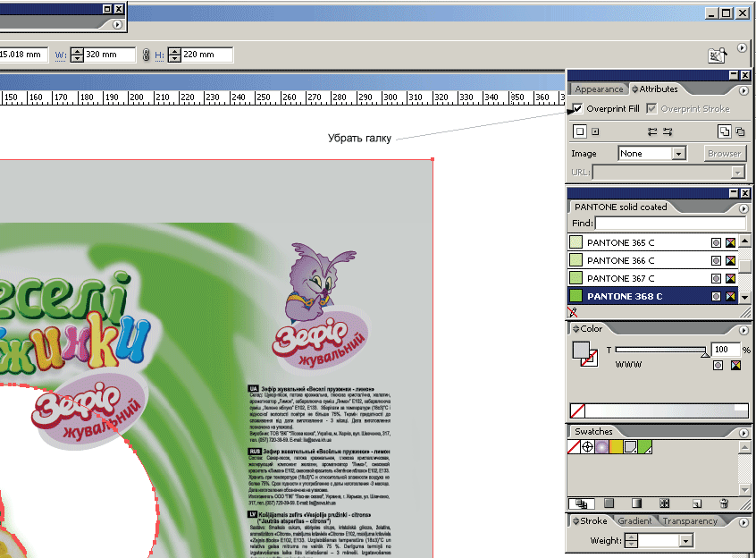Image resolution: width=756 pixels, height=558 pixels.
Task: Click spot color icon for PANTONE 367 C
Action: tap(716, 278)
